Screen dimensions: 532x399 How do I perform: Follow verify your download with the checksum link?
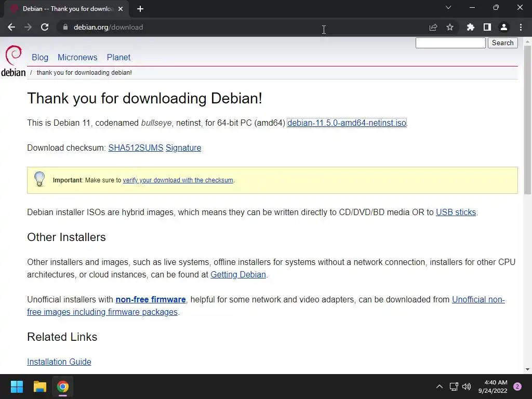tap(178, 180)
